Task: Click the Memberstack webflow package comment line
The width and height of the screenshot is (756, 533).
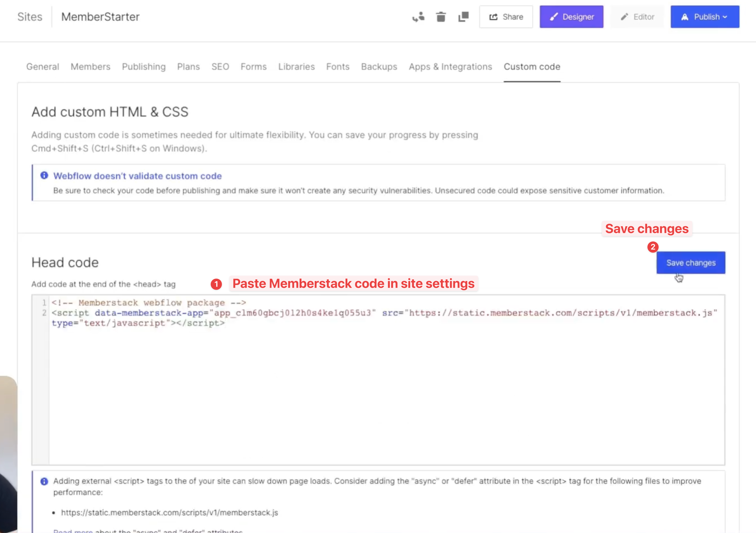Action: tap(149, 303)
